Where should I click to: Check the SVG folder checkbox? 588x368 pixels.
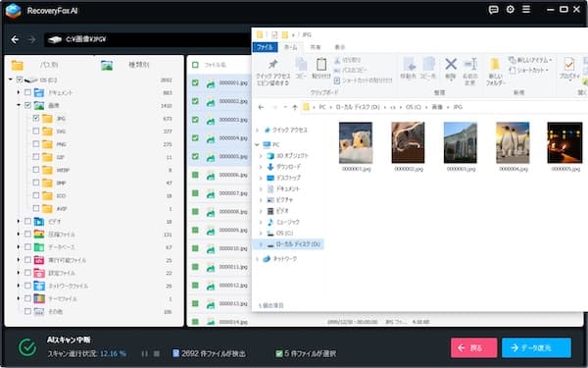click(x=36, y=131)
